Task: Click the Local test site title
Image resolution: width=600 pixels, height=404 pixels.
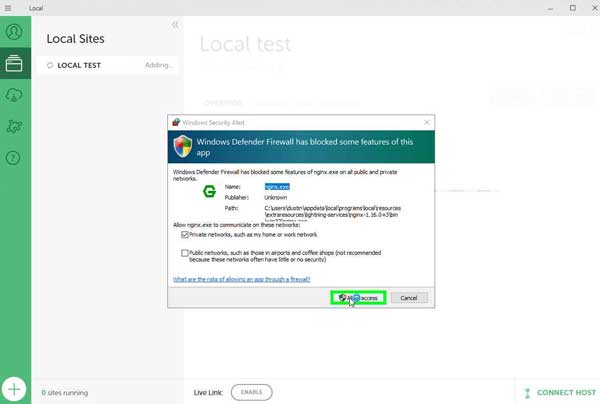Action: 245,44
